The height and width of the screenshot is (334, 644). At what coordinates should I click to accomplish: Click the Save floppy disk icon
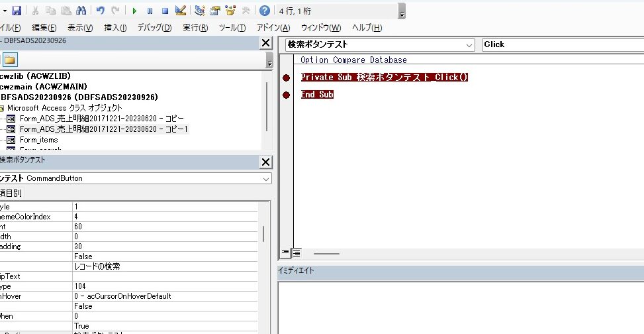point(17,11)
